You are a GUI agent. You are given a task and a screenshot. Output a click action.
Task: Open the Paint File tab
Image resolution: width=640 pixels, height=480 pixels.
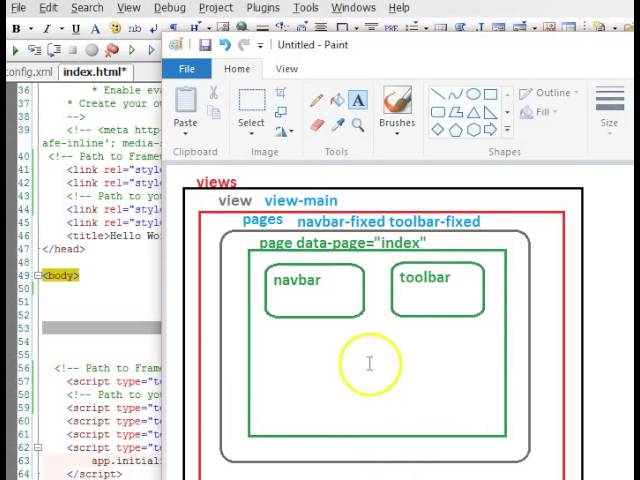click(187, 69)
